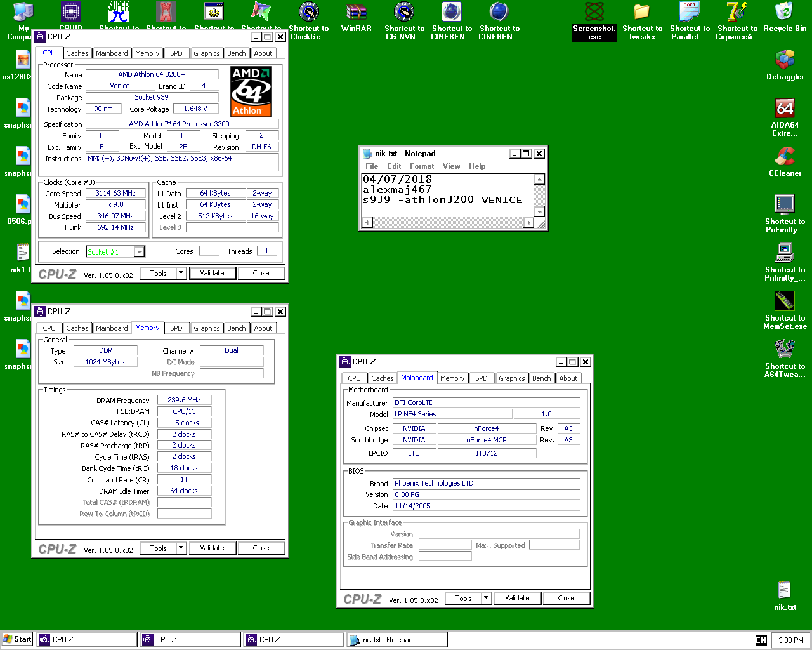This screenshot has height=650, width=812.
Task: Click Core Voltage 1.648 V value
Action: (195, 109)
